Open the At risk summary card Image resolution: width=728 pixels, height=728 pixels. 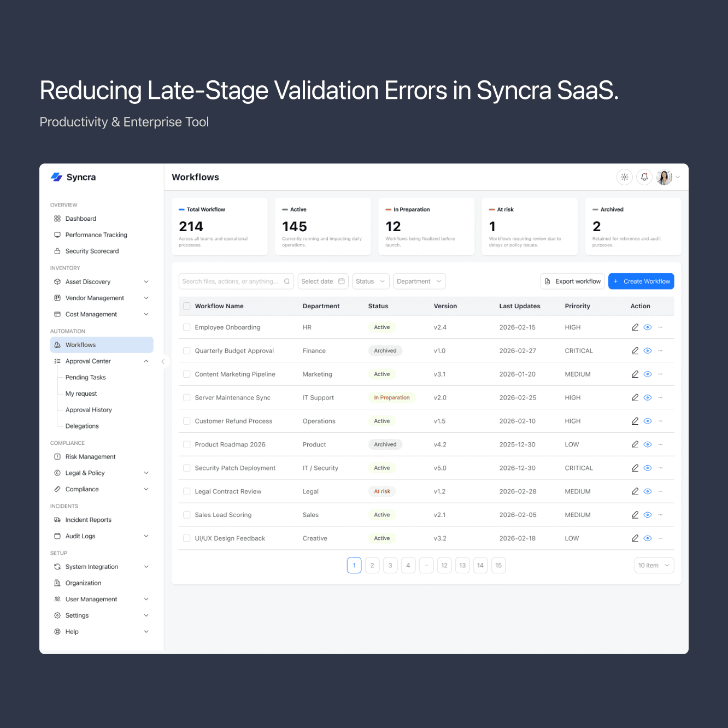[530, 226]
